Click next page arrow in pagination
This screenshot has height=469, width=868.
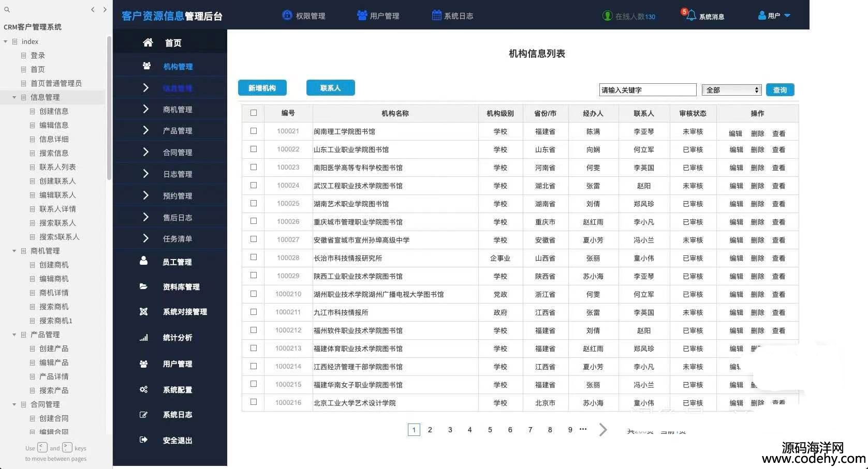tap(603, 430)
